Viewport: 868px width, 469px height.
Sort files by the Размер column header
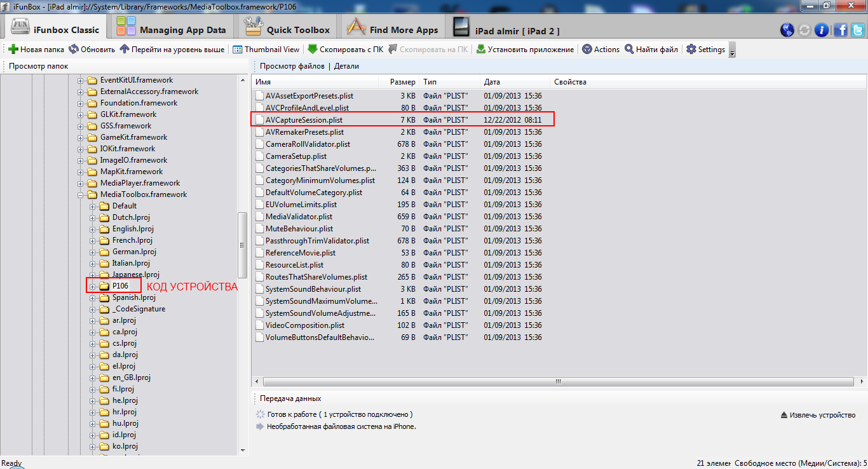point(402,82)
